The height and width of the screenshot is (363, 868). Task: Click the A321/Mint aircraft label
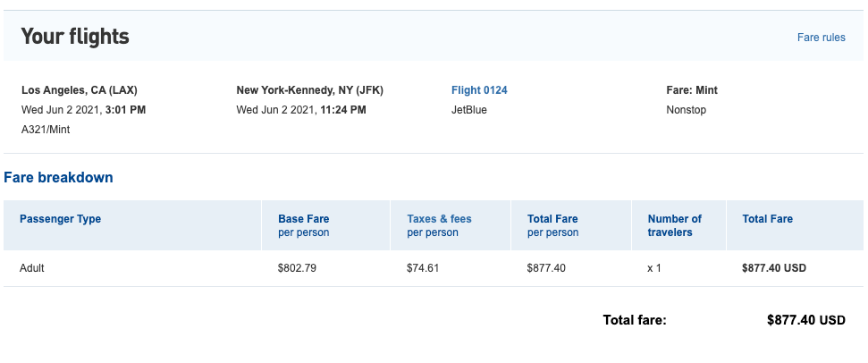click(46, 130)
